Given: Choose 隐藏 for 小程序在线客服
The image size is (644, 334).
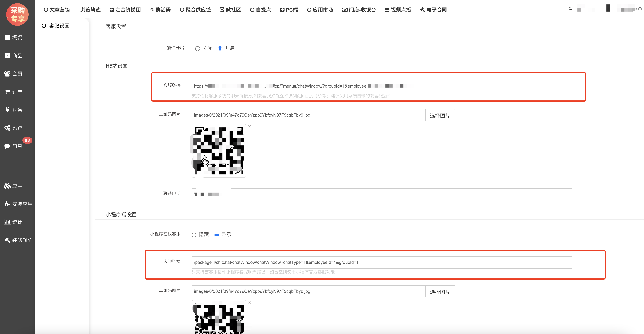Looking at the screenshot, I should [194, 235].
